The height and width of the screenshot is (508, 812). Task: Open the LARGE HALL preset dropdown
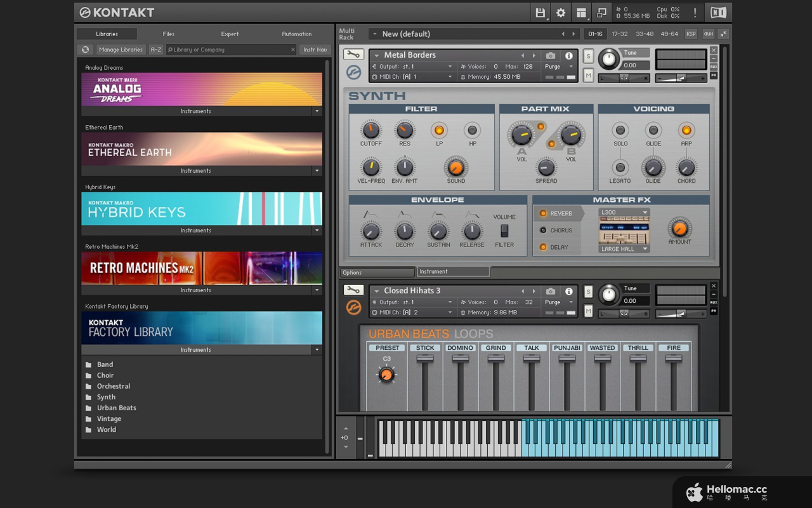[624, 249]
